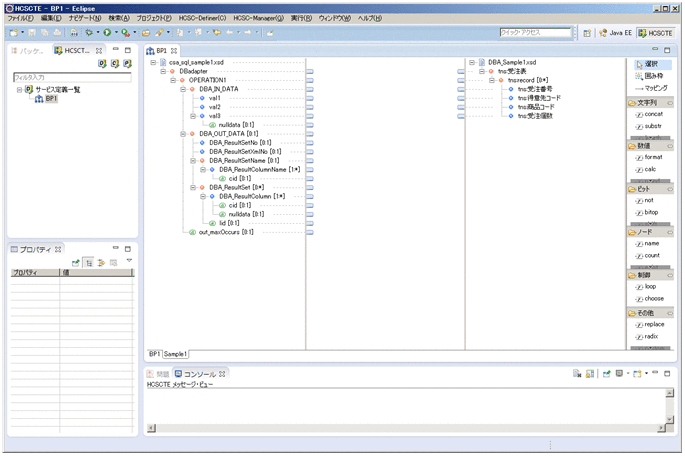
Task: Select BP1 in the service tree
Action: pyautogui.click(x=50, y=99)
